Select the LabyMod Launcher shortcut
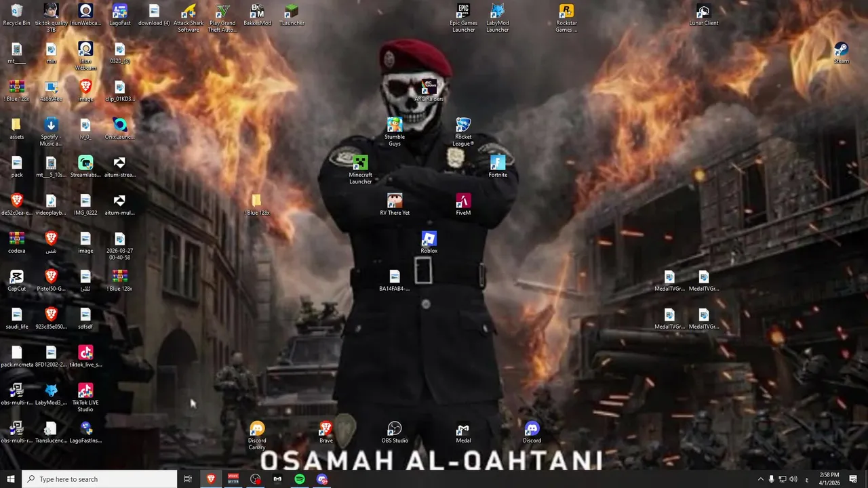This screenshot has width=868, height=488. point(498,18)
